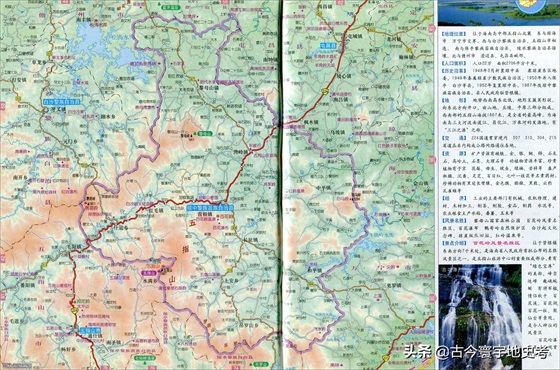This screenshot has width=560, height=370.
Task: Click the yellow highway shield south of 坡心镇
Action: click(325, 91)
